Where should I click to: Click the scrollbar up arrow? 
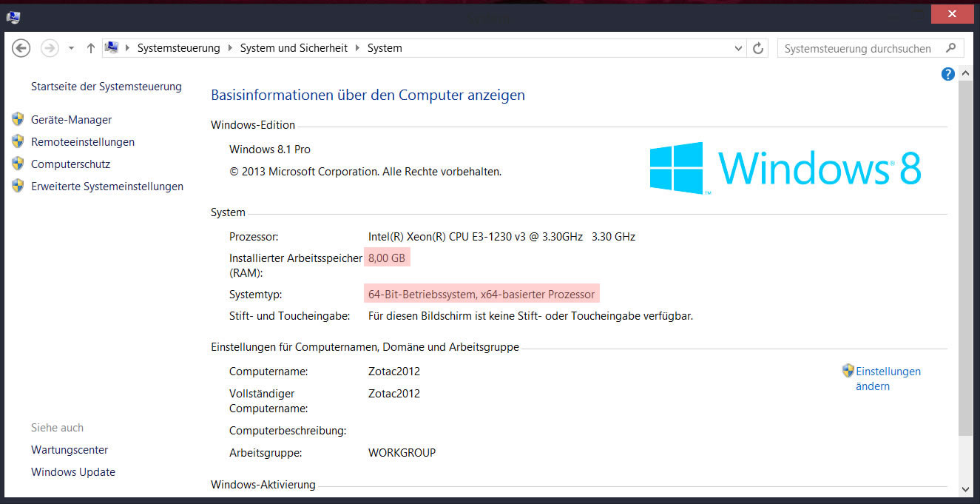tap(965, 73)
